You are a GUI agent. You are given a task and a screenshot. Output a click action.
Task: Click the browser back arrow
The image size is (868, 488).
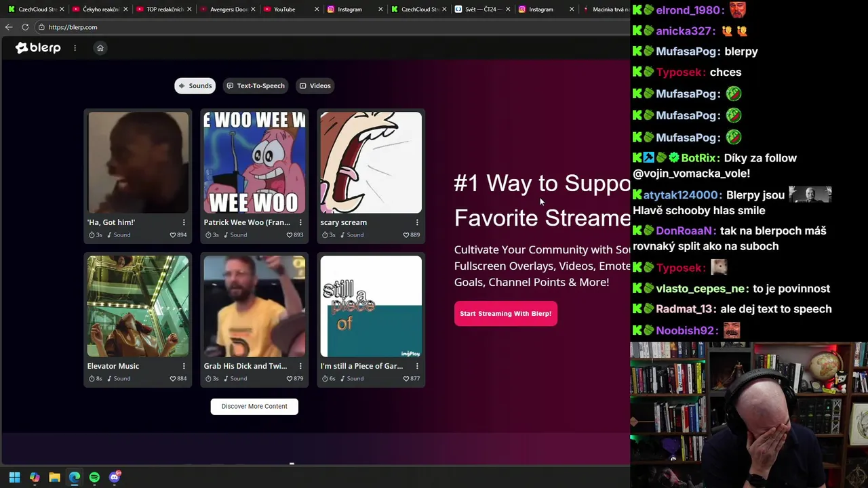[x=8, y=27]
